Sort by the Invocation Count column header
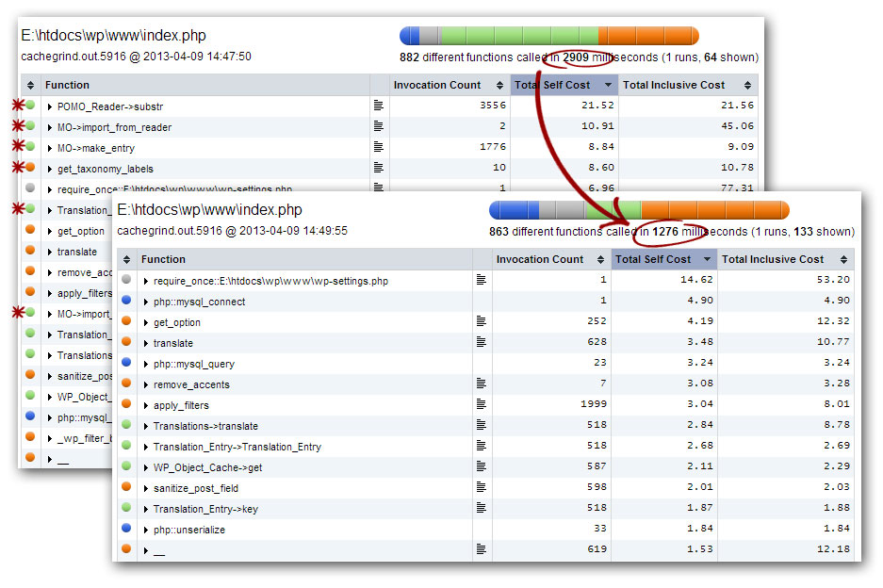 (x=539, y=259)
